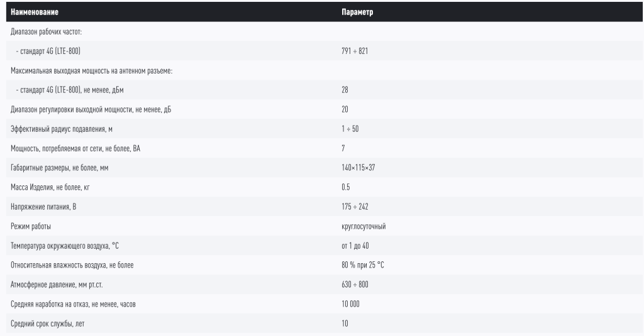Image resolution: width=644 pixels, height=336 pixels.
Task: Click the "Параметр" column header
Action: [357, 12]
